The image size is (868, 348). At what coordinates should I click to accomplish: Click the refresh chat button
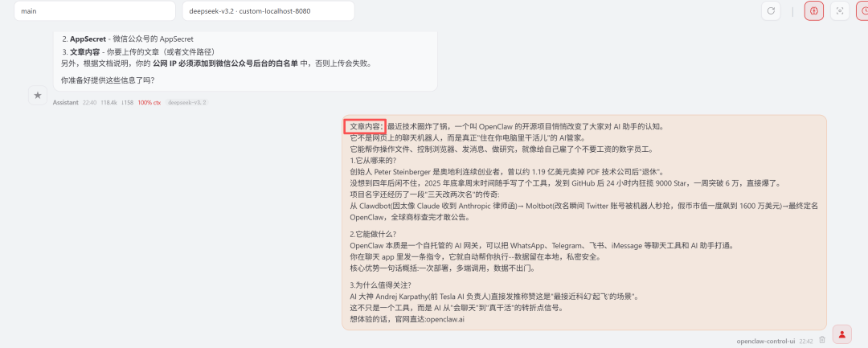pyautogui.click(x=771, y=11)
